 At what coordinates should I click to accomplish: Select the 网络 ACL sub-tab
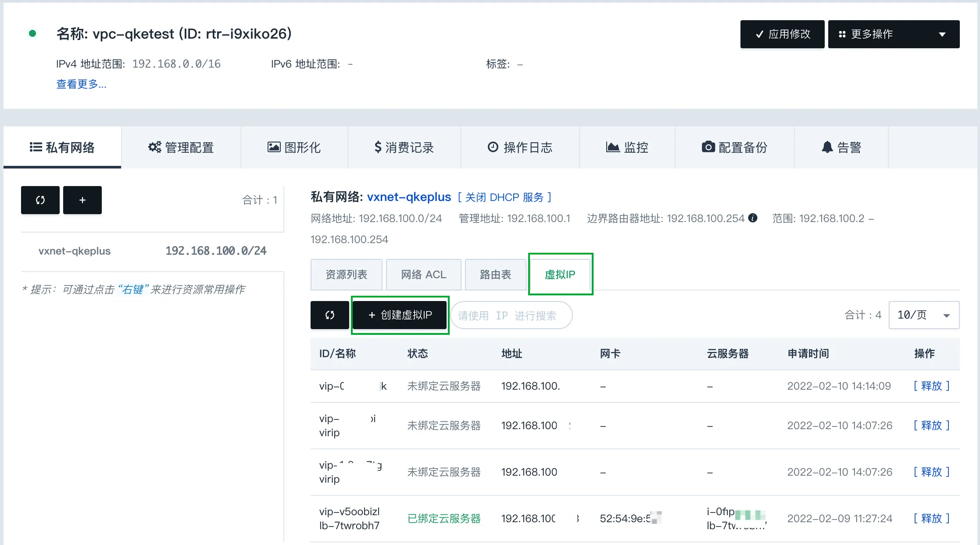click(424, 275)
